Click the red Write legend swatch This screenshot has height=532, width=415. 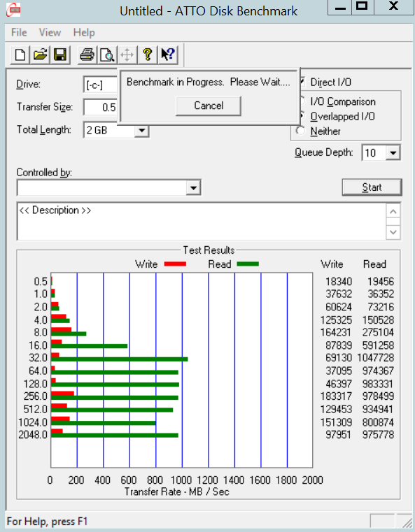pos(175,264)
